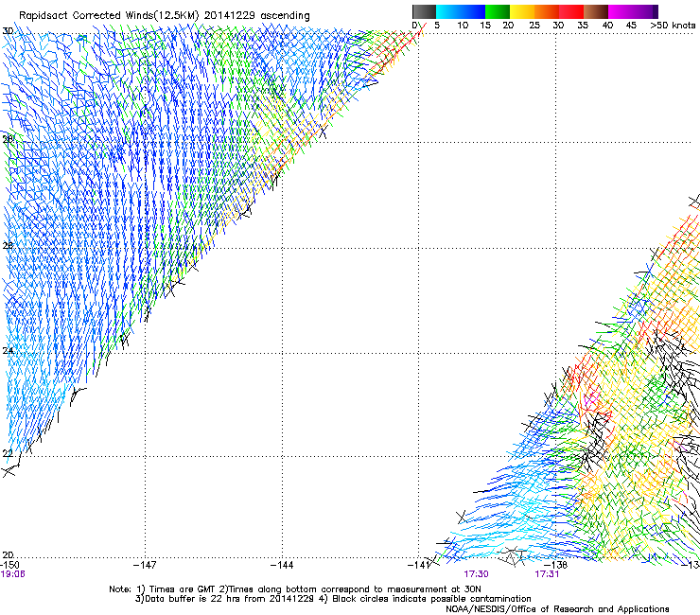Click the latitude label 30
The height and width of the screenshot is (615, 700).
(x=8, y=31)
